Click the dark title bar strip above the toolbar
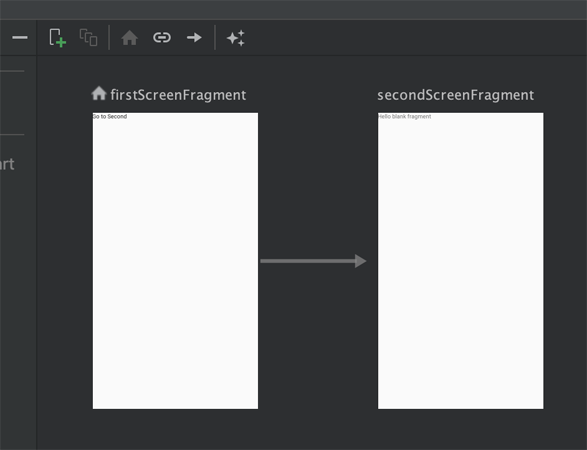Image resolution: width=587 pixels, height=450 pixels. point(294,9)
